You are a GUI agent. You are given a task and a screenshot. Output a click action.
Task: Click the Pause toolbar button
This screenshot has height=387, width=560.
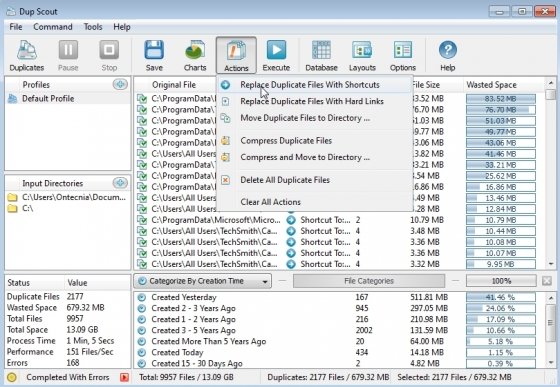point(68,56)
